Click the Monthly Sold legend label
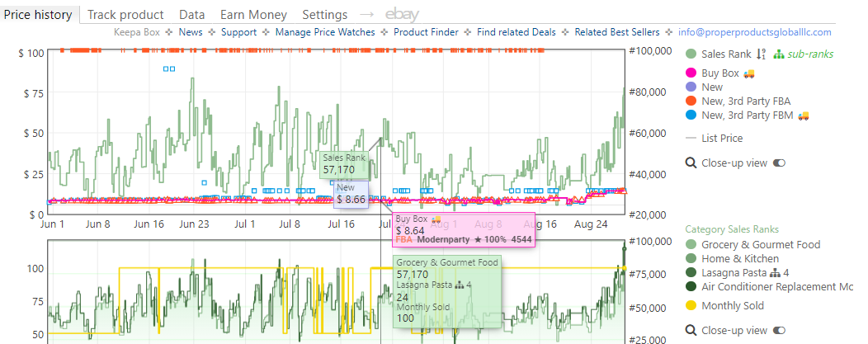The height and width of the screenshot is (344, 868). pyautogui.click(x=733, y=306)
